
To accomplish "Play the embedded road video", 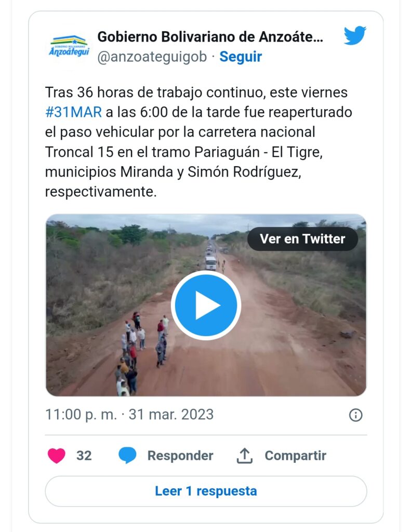I will 206,305.
